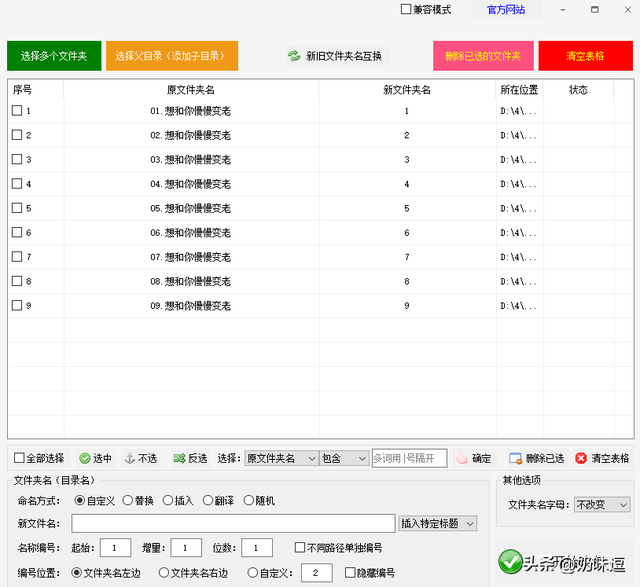640x587 pixels.
Task: Focus the 新文件名 text field
Action: pyautogui.click(x=233, y=523)
